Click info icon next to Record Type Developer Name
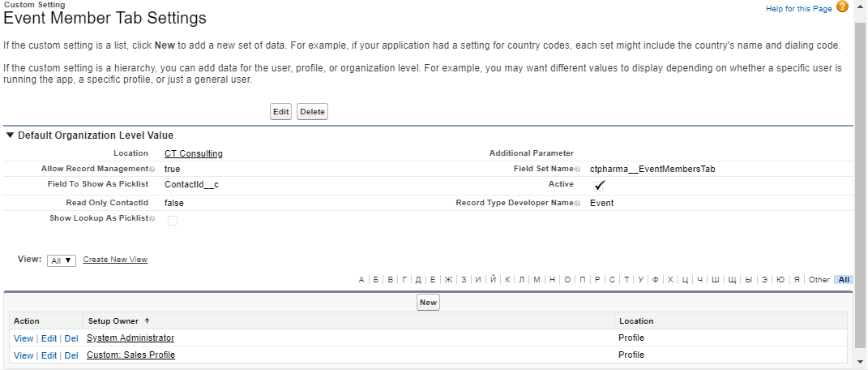This screenshot has width=868, height=370. 578,203
